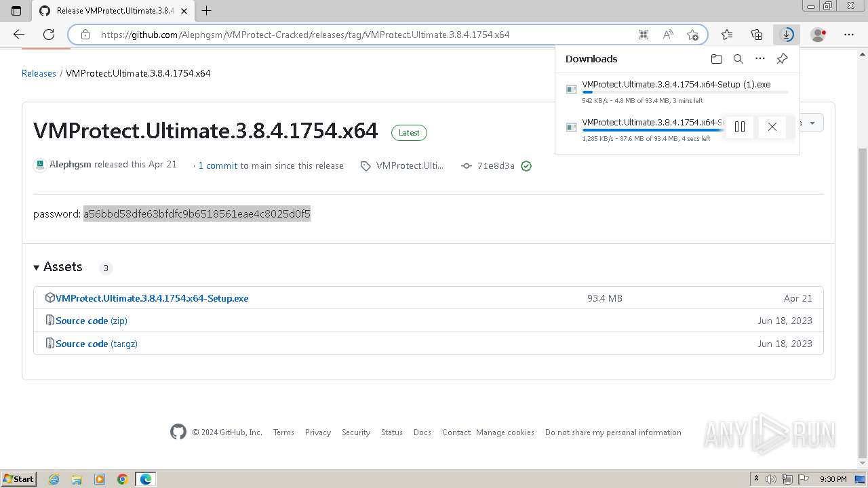Search downloads using magnifier icon
Image resolution: width=868 pixels, height=488 pixels.
coord(738,59)
